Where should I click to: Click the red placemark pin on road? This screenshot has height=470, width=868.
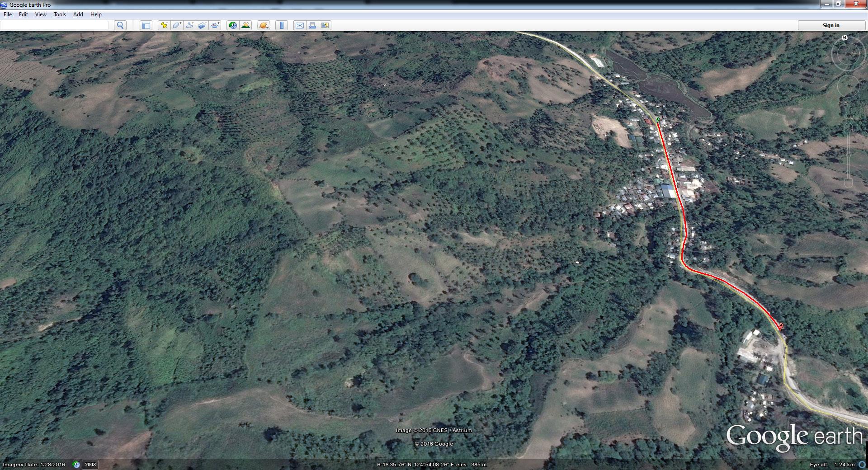(x=781, y=326)
